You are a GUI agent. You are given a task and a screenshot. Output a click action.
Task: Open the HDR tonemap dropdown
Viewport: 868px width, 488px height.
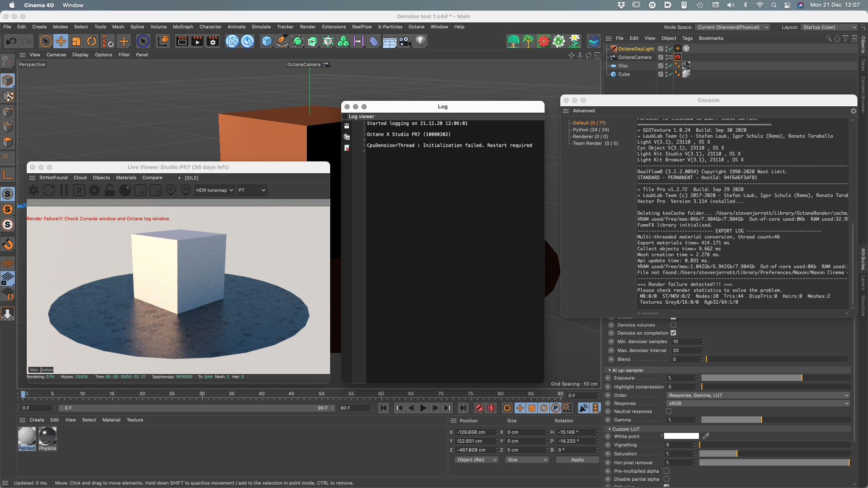click(214, 190)
